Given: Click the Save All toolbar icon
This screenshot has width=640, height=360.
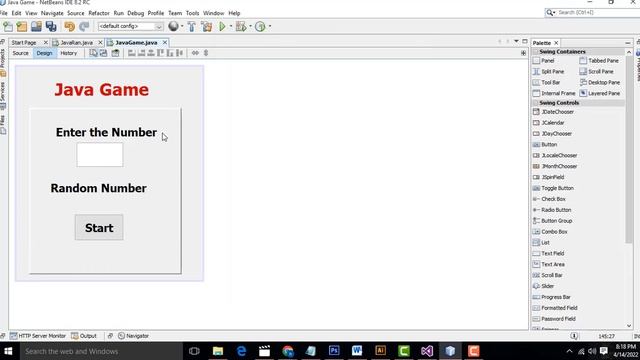Looking at the screenshot, I should coord(51,27).
